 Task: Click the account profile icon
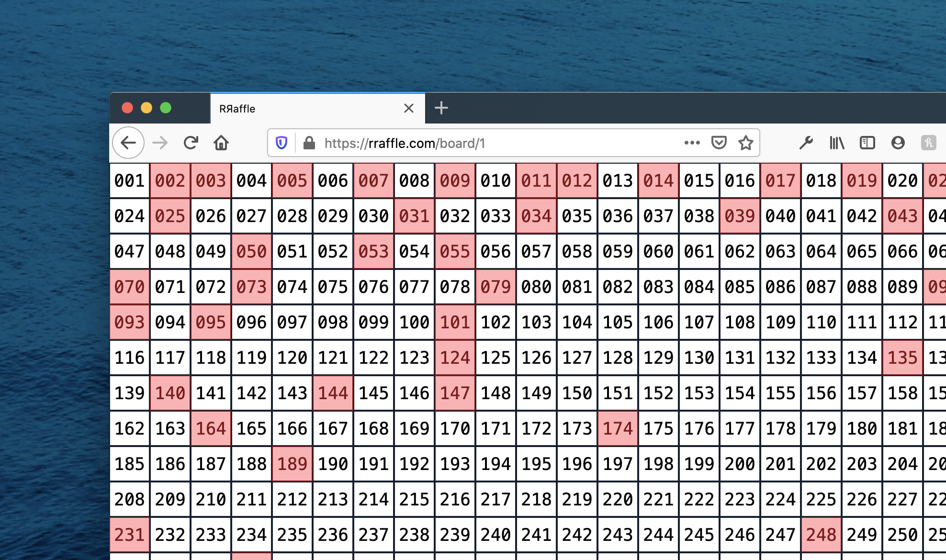point(898,143)
